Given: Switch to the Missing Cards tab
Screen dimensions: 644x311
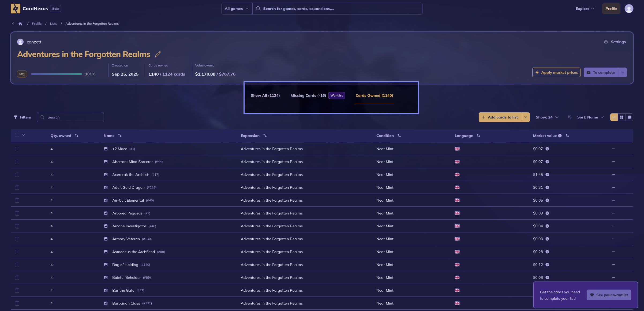Looking at the screenshot, I should (308, 95).
